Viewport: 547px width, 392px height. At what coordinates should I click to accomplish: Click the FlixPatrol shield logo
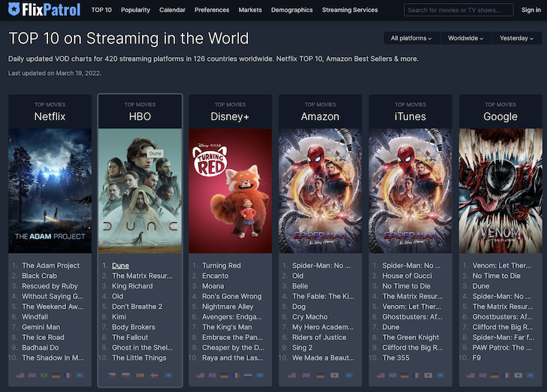[x=14, y=9]
